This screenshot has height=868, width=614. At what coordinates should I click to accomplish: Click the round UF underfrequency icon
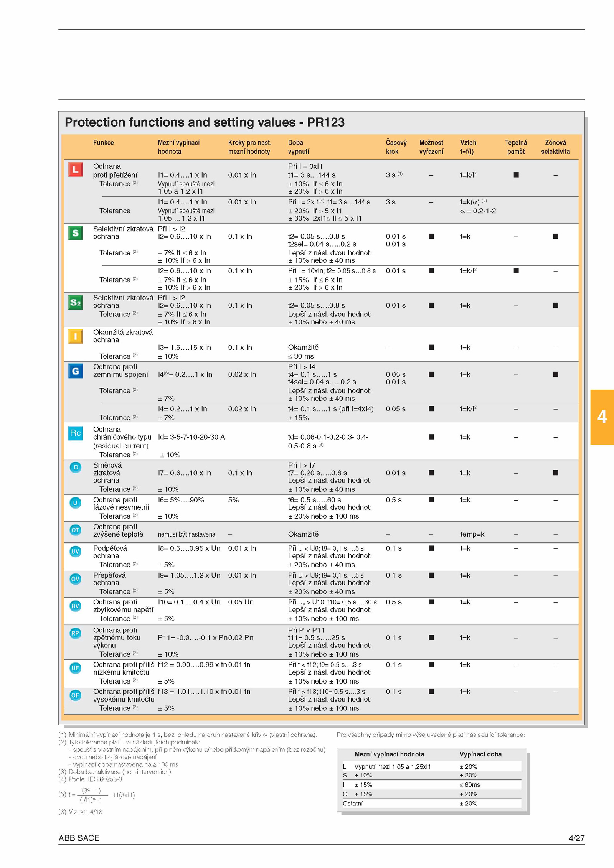click(x=75, y=668)
